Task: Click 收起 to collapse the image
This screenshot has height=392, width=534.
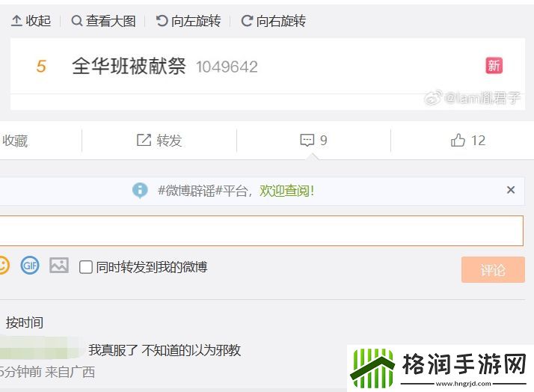Action: 31,21
